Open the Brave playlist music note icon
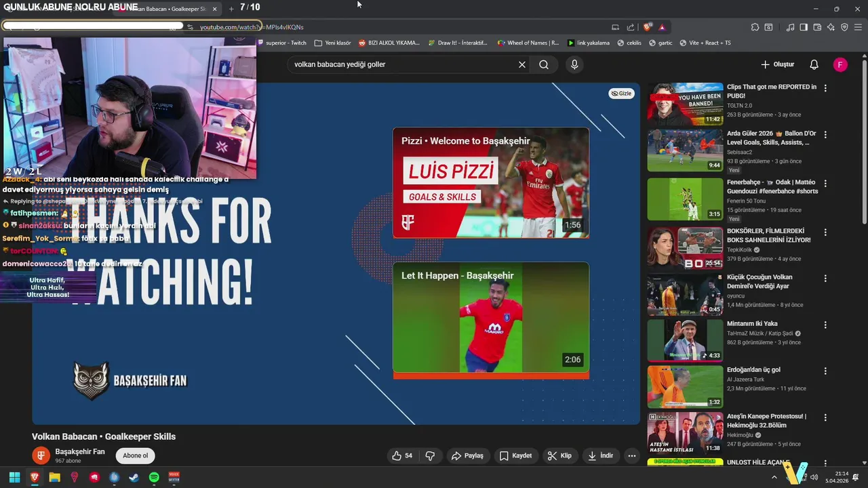868x488 pixels. [x=790, y=27]
